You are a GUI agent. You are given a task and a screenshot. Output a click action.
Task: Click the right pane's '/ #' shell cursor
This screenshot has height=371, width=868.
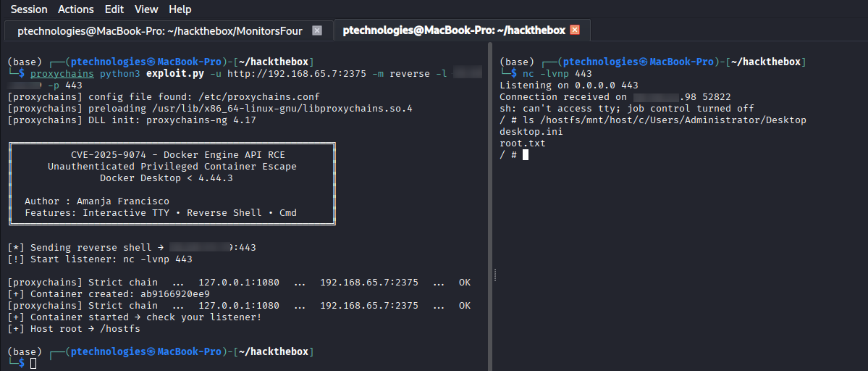coord(526,155)
